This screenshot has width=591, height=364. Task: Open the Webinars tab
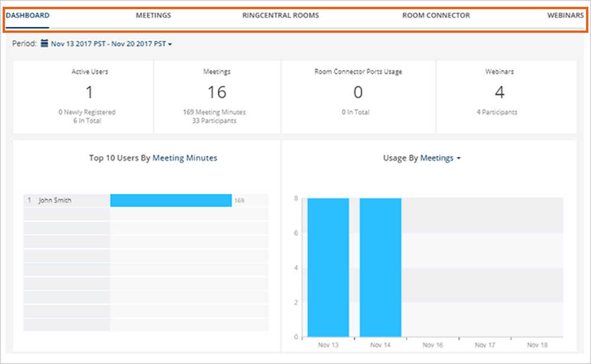click(x=565, y=15)
